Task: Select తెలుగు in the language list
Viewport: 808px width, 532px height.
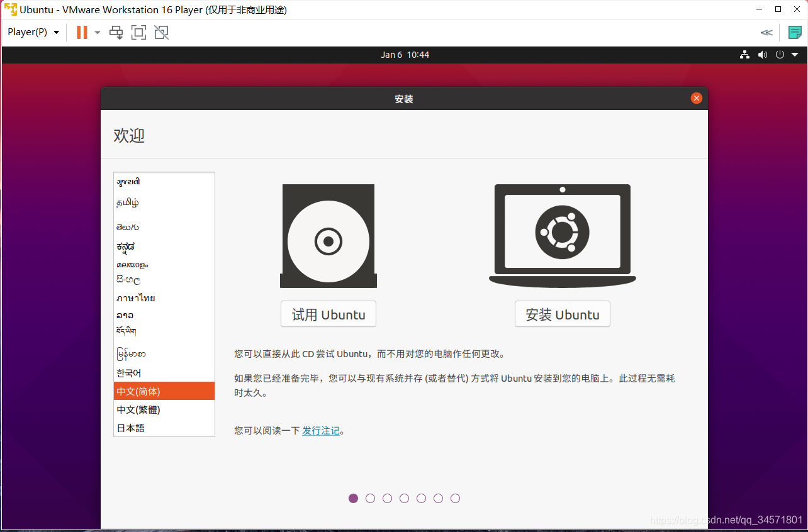Action: click(164, 227)
